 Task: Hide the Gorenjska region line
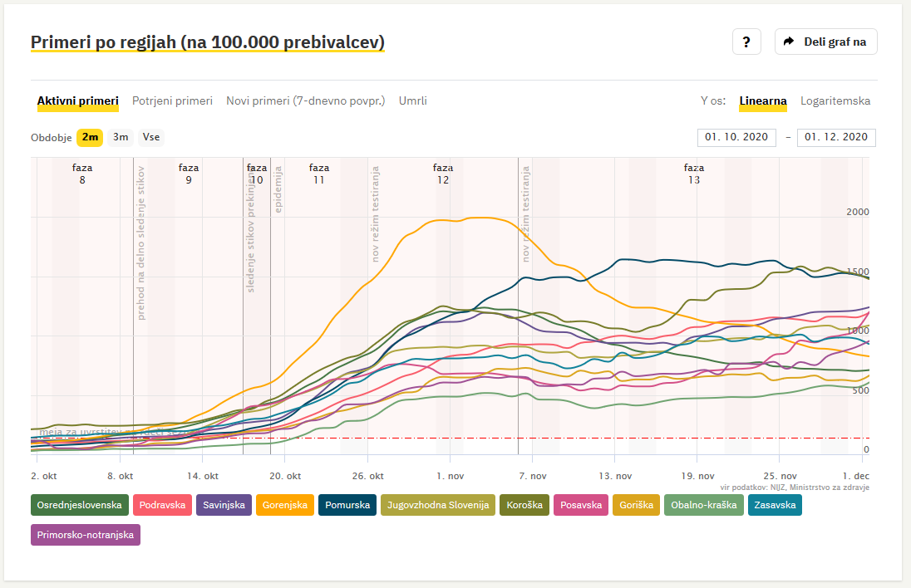(x=285, y=505)
